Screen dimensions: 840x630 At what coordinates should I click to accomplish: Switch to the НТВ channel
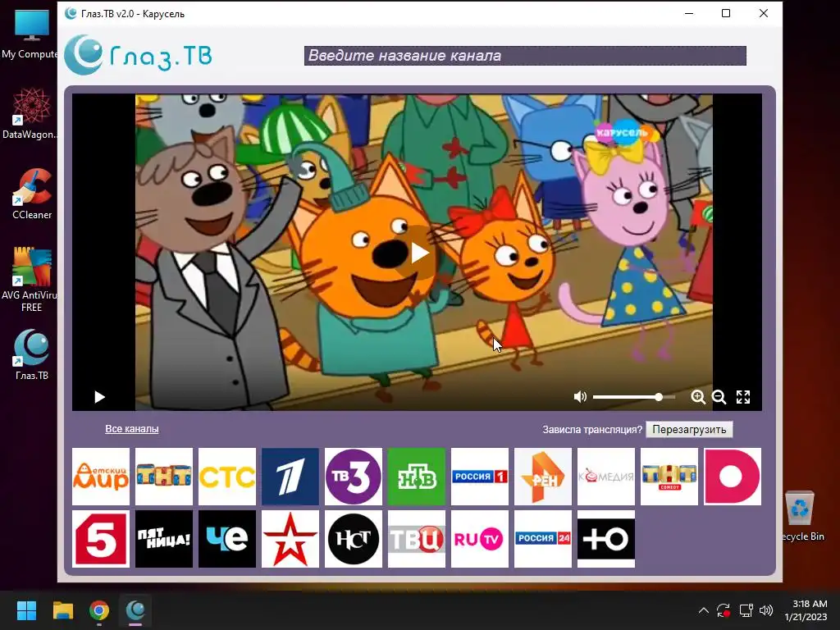[416, 477]
